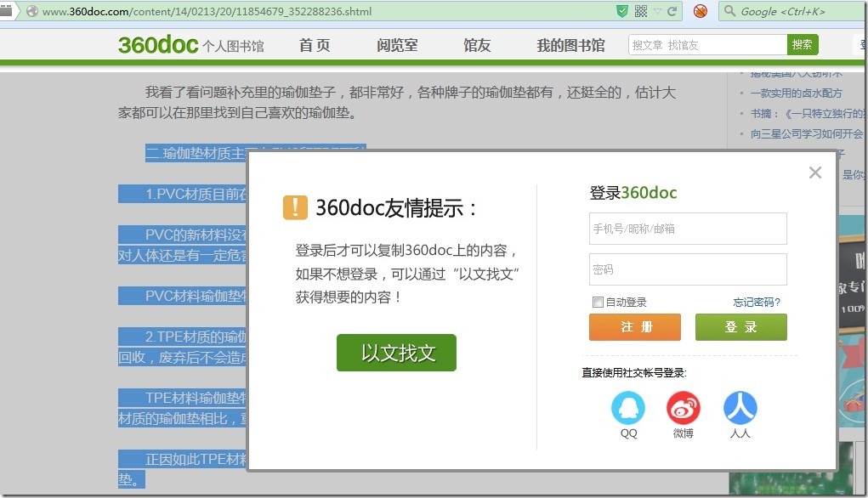The height and width of the screenshot is (498, 868).
Task: Focus the 手机号/昵称/邮箱 input field
Action: (688, 229)
